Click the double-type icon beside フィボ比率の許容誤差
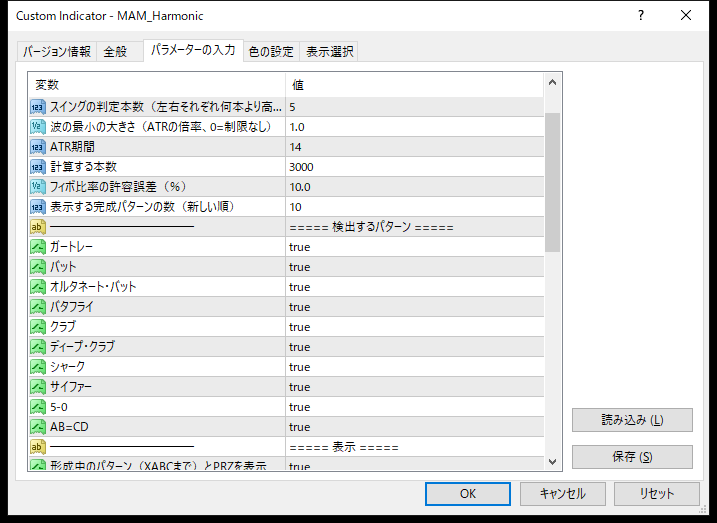This screenshot has width=717, height=523. point(38,187)
